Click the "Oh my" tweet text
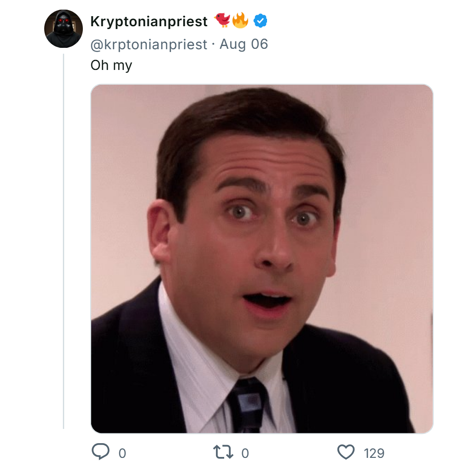The image size is (476, 468). click(111, 65)
